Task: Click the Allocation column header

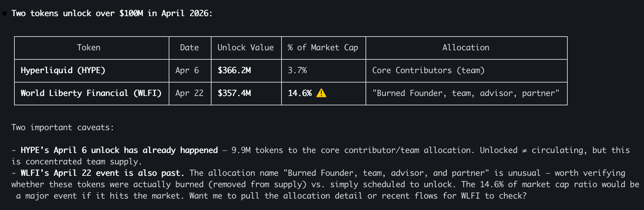Action: [x=466, y=48]
